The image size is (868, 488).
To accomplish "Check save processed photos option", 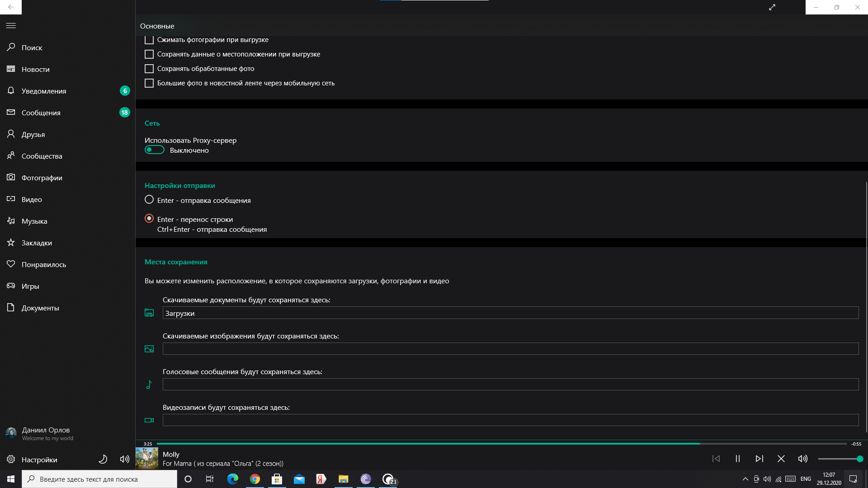I will tap(149, 69).
